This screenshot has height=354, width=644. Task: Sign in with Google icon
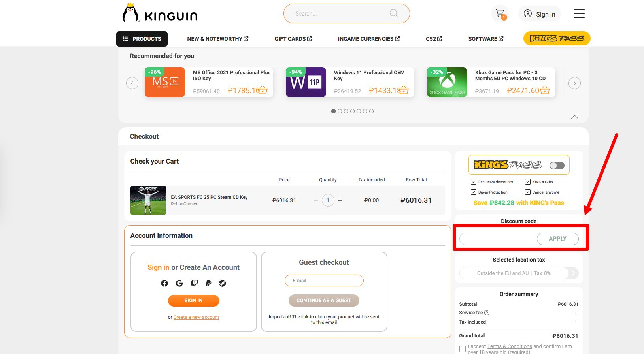point(179,283)
